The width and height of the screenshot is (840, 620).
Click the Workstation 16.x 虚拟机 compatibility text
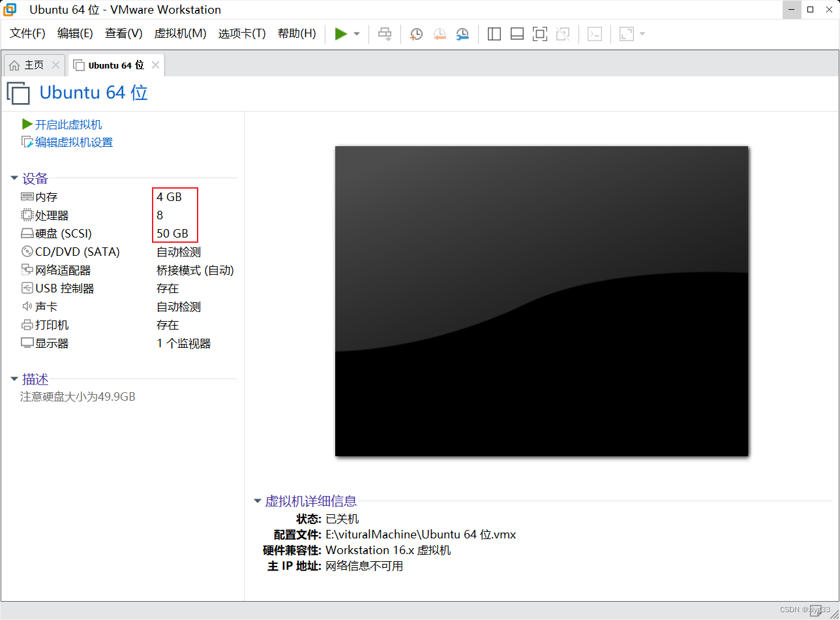[x=388, y=550]
